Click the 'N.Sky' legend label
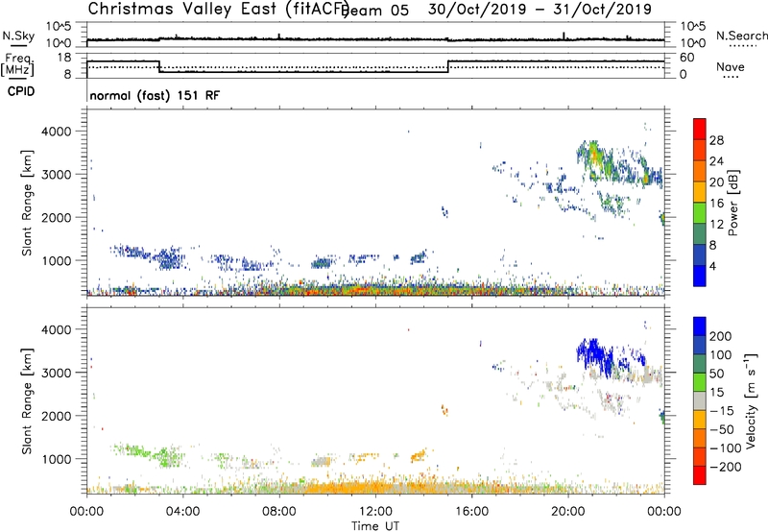 [18, 36]
